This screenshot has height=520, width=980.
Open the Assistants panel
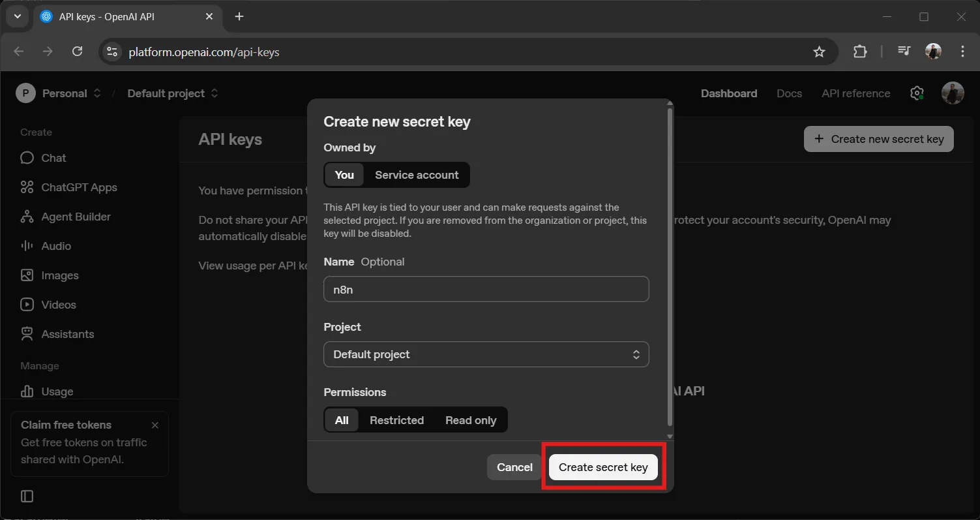[67, 334]
